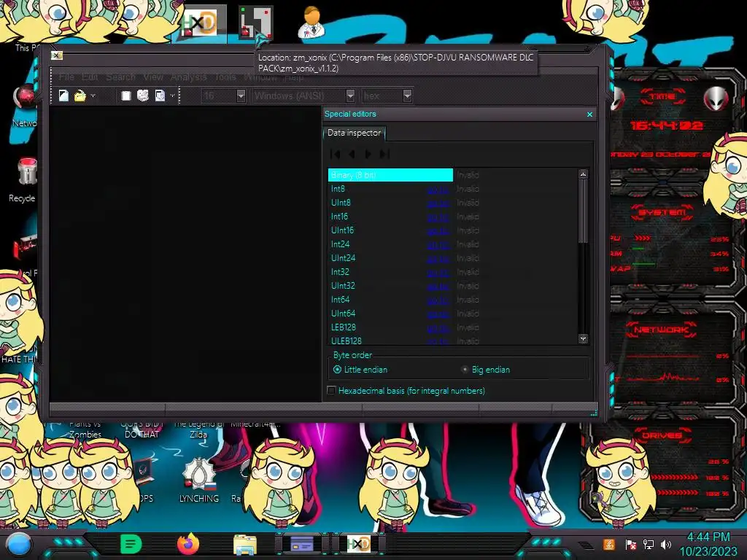
Task: Open the zm_xonix desktop shortcut icon
Action: coord(256,23)
